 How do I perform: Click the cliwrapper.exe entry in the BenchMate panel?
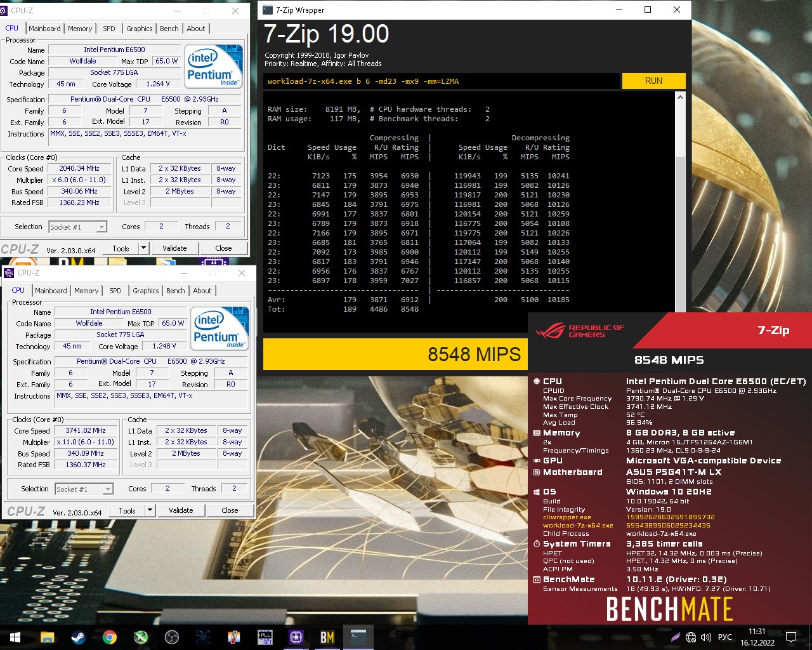click(x=566, y=517)
